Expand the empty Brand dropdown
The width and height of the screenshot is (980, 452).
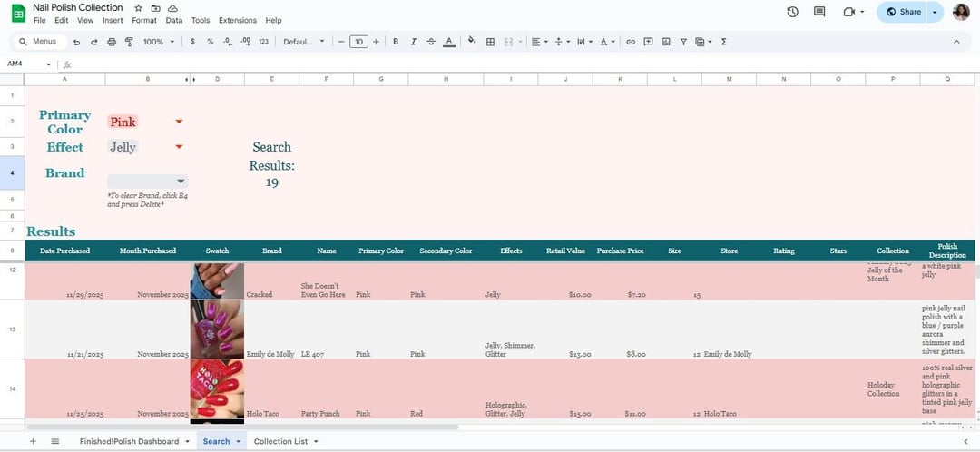click(180, 182)
